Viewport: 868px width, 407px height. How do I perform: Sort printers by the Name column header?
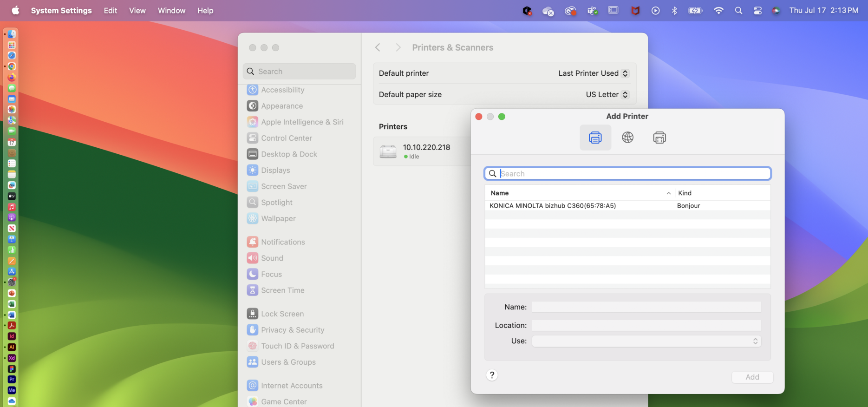click(x=580, y=193)
